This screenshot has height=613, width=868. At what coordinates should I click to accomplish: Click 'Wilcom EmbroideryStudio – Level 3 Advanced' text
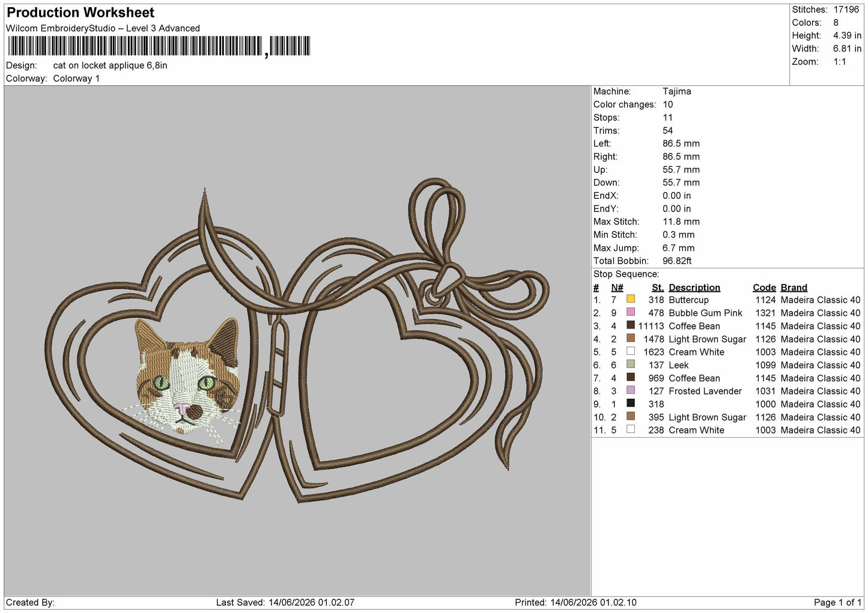(x=103, y=28)
